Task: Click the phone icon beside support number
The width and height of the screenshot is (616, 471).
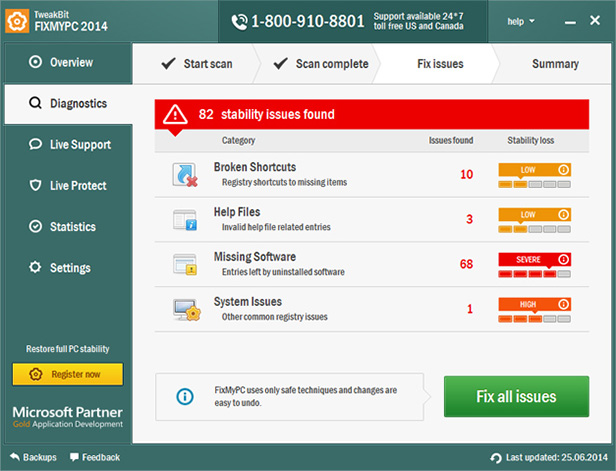Action: pos(239,21)
